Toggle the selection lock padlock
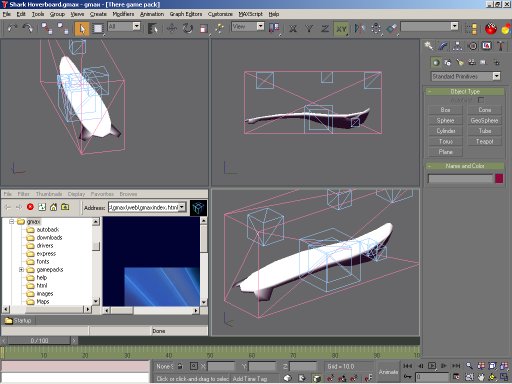Viewport: 512px width, 384px height. coord(180,366)
